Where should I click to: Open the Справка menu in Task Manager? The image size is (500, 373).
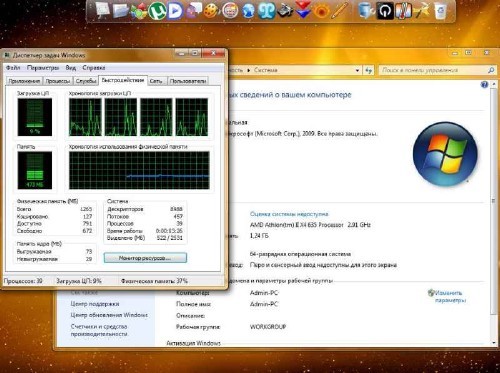pos(94,68)
